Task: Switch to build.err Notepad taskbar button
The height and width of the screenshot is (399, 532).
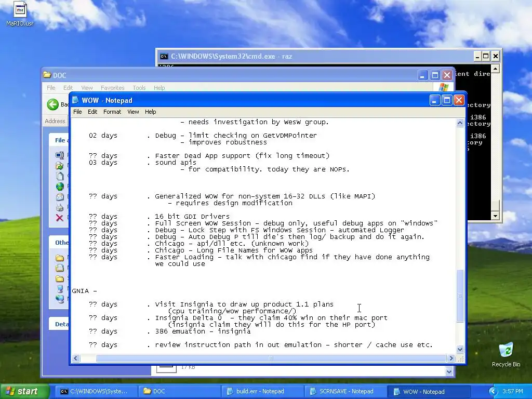Action: [262, 391]
